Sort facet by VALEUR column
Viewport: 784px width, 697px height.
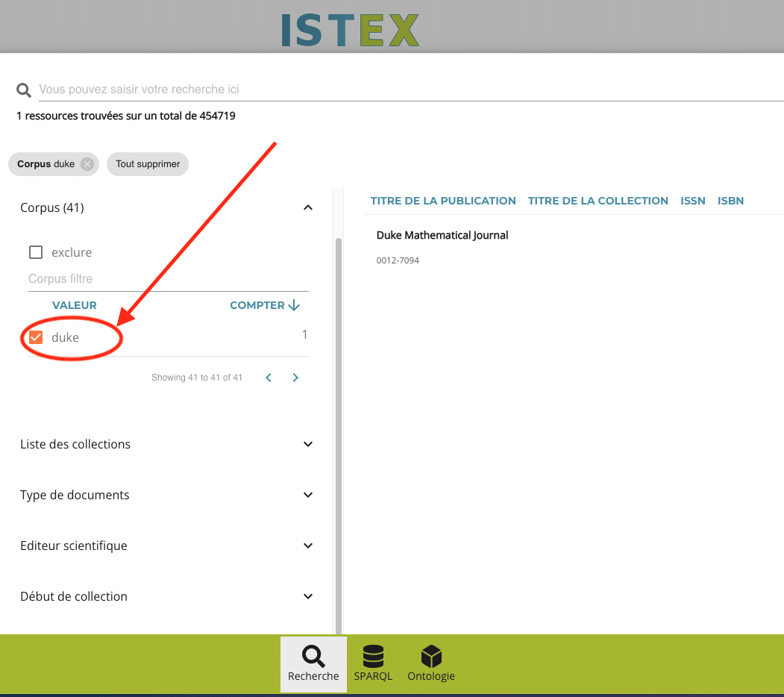pyautogui.click(x=75, y=305)
